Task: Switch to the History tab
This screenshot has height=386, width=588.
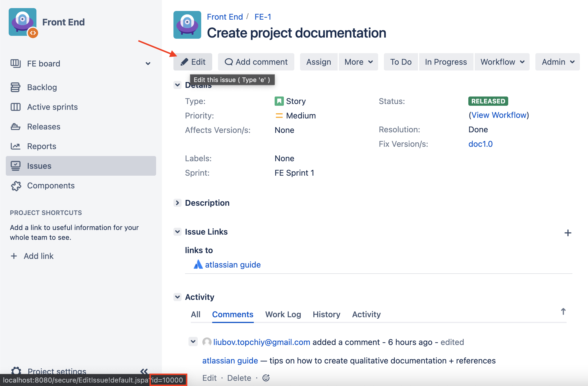Action: (326, 314)
